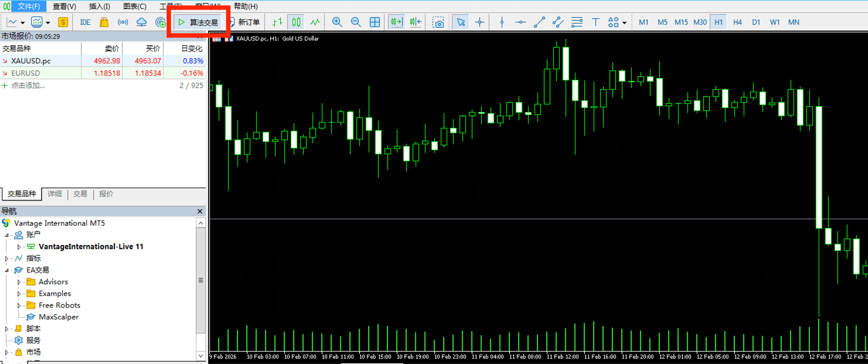
Task: Select the Text insertion tool
Action: pos(595,22)
